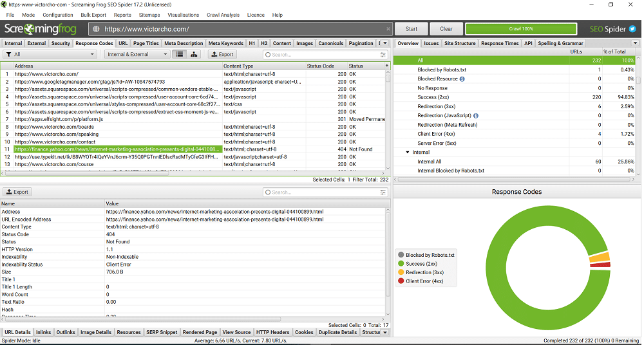The image size is (644, 345).
Task: Open the Licence menu
Action: [256, 15]
